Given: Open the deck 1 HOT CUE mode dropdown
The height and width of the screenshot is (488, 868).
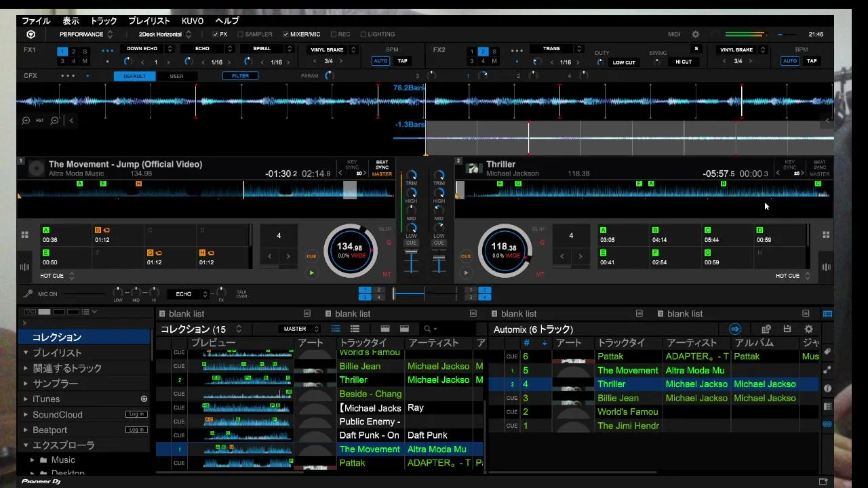Looking at the screenshot, I should point(57,276).
